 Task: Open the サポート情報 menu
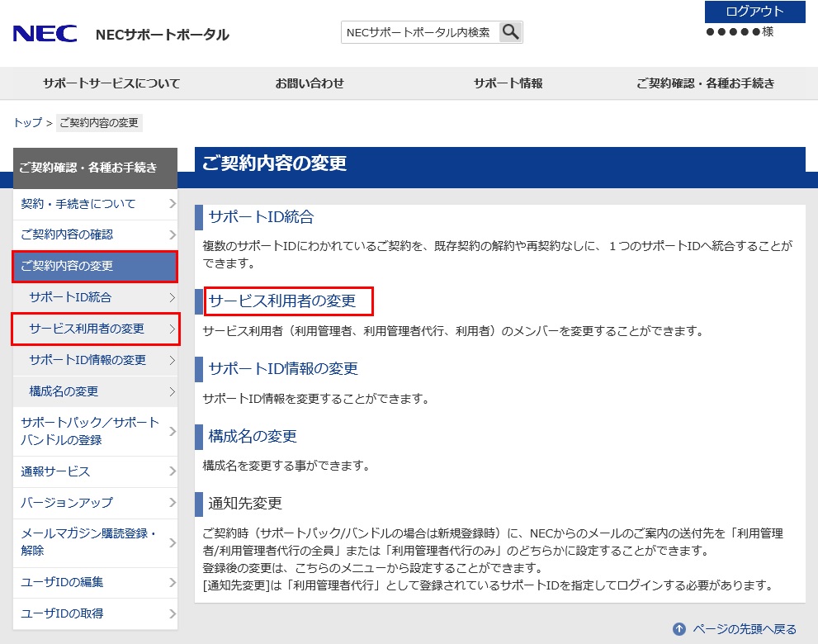click(508, 83)
